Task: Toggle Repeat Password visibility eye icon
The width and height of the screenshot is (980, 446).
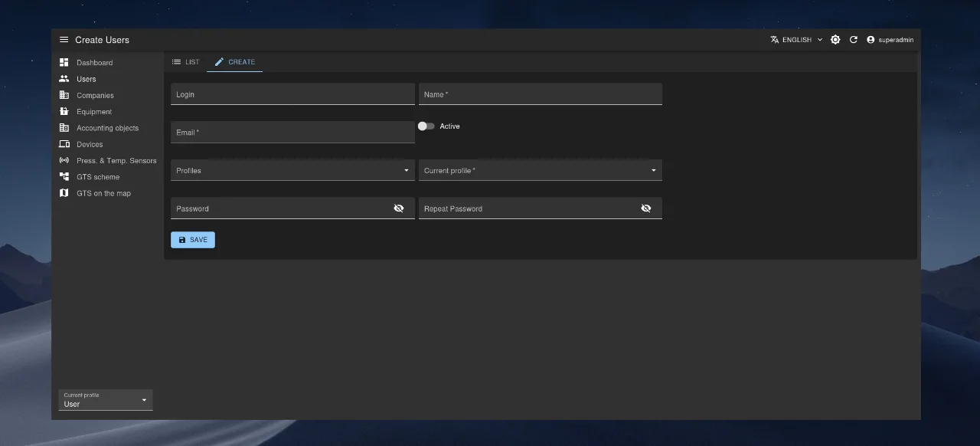Action: [x=645, y=208]
